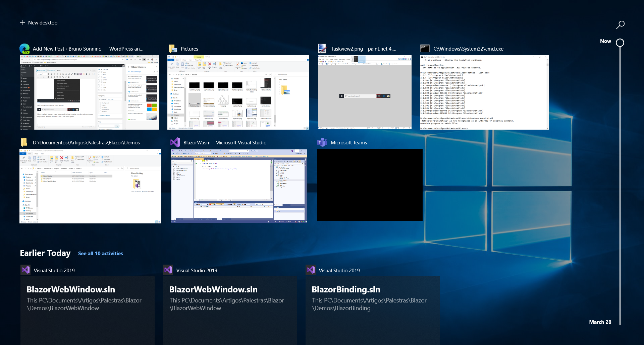Click the Earlier Today section heading

tap(45, 253)
